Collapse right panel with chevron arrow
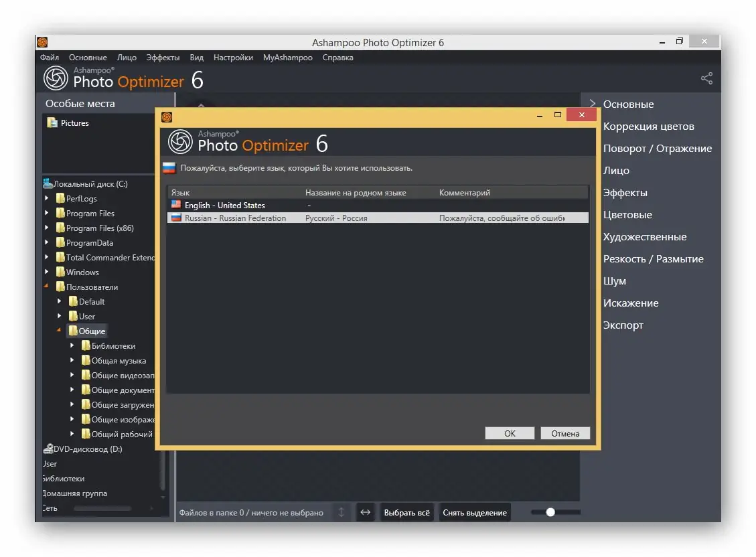756x557 pixels. tap(593, 104)
